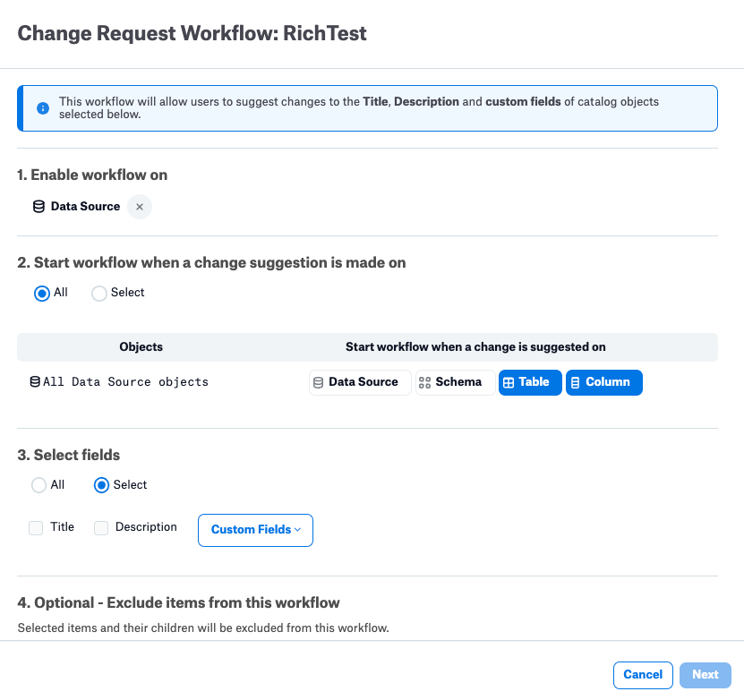Click icon next to All Data Source objects
The width and height of the screenshot is (744, 700).
(35, 381)
